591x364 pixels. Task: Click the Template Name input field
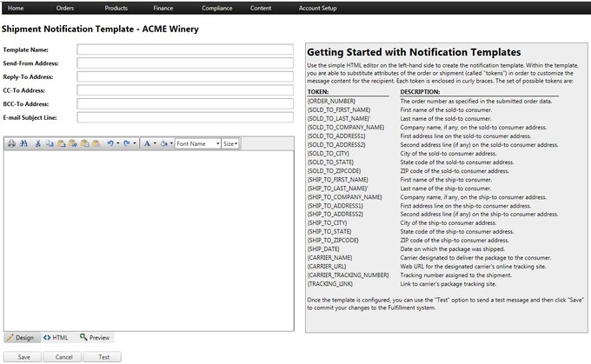click(185, 50)
